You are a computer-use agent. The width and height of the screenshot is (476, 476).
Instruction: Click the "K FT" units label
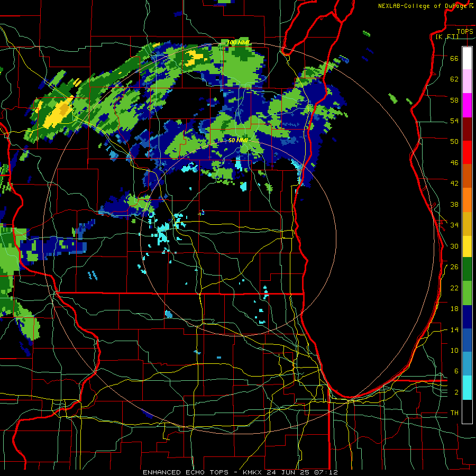click(447, 37)
